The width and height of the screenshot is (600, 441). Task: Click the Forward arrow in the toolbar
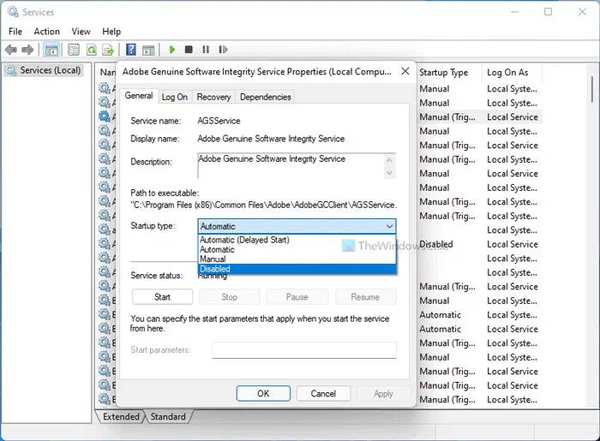28,50
